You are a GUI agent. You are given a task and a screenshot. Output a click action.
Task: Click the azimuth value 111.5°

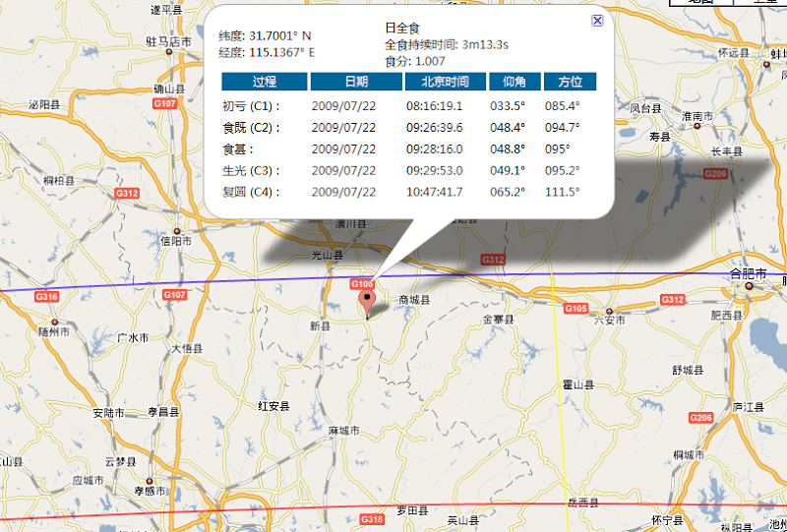pyautogui.click(x=563, y=192)
